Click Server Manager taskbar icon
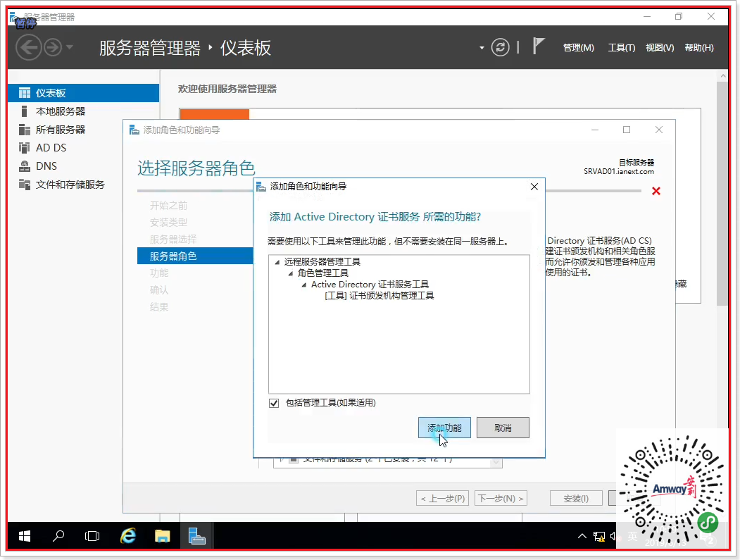 click(196, 536)
